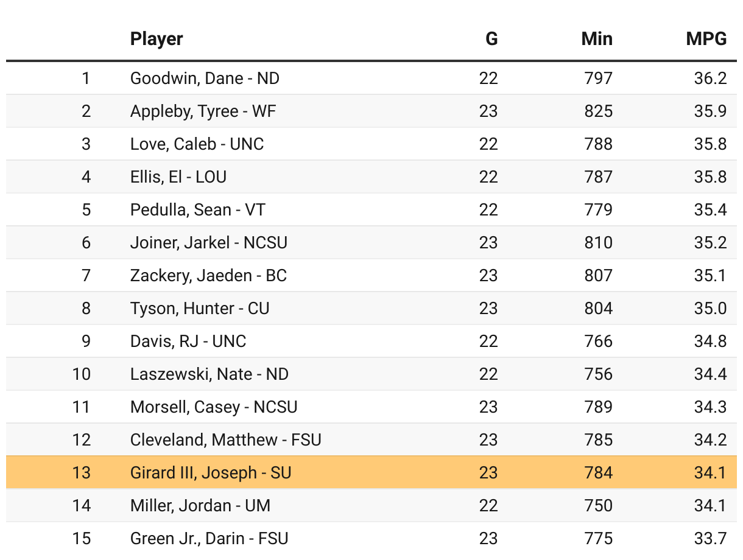
Task: Sort table by Player column header
Action: pos(157,39)
